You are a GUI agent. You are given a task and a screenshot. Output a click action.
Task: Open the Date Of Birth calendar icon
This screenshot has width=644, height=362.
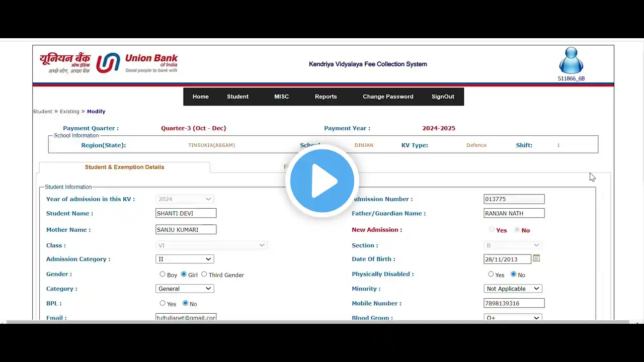pyautogui.click(x=536, y=258)
